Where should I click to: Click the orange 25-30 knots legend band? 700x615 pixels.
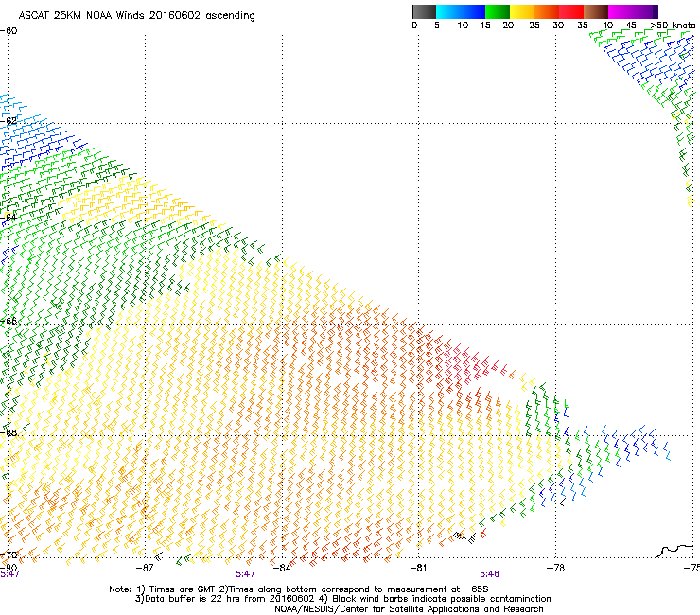[547, 11]
